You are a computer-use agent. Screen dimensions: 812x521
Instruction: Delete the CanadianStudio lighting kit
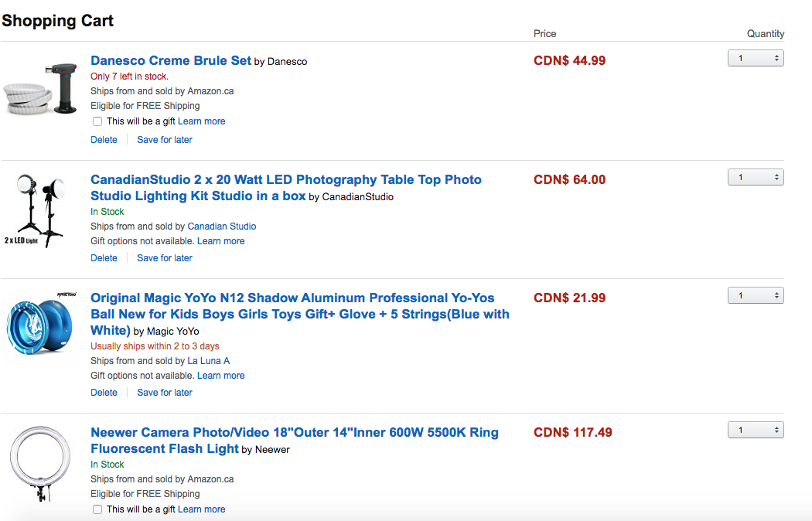104,258
